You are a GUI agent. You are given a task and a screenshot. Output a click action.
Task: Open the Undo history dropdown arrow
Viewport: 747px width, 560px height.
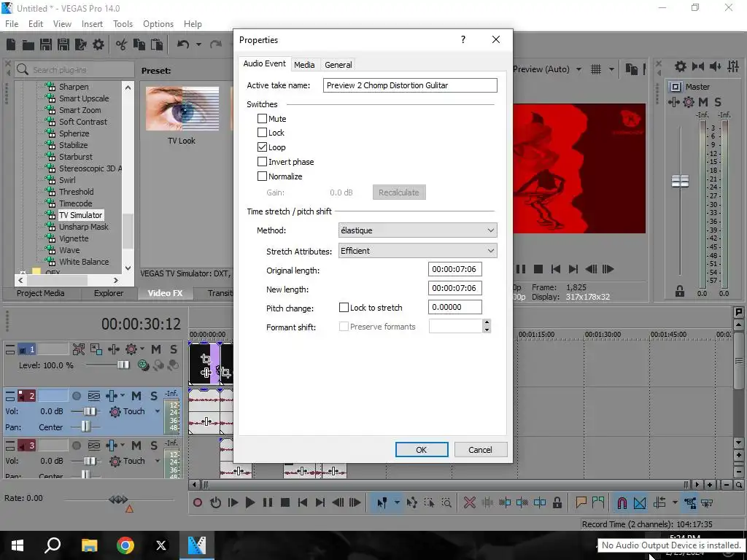coord(198,44)
